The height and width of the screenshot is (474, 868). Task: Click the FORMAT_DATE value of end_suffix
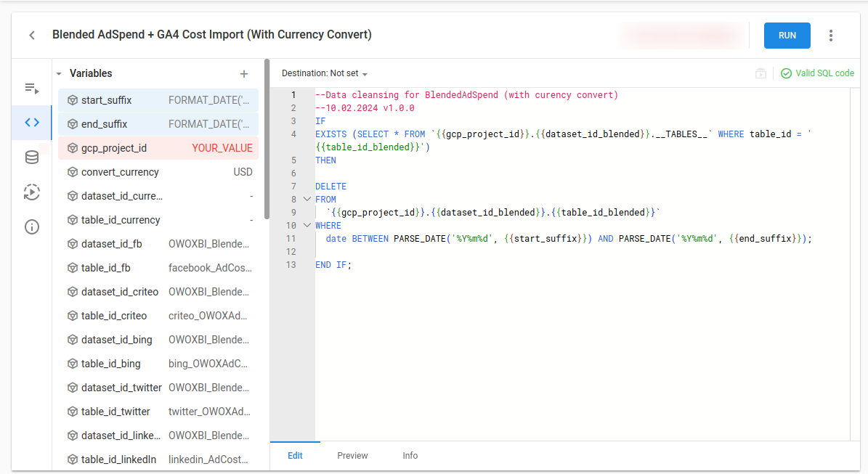pyautogui.click(x=208, y=124)
